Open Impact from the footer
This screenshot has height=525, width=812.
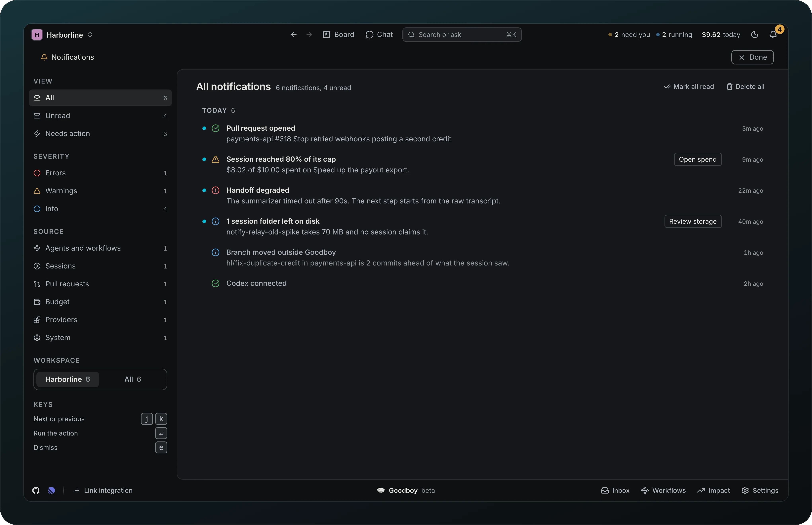(713, 490)
